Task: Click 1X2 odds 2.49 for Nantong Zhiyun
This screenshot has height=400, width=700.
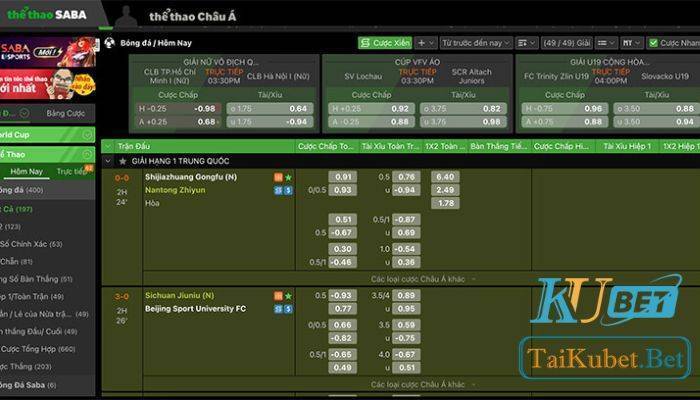Action: [446, 190]
